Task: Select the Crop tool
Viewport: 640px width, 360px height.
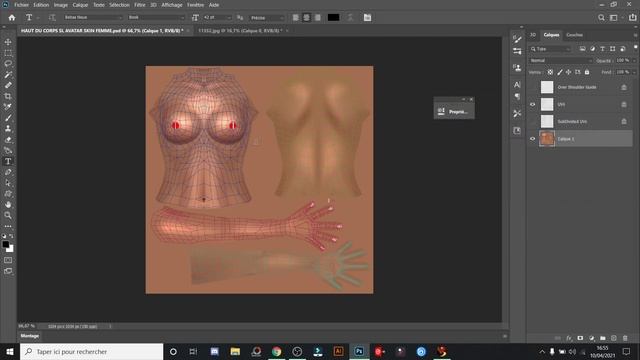Action: pyautogui.click(x=8, y=96)
